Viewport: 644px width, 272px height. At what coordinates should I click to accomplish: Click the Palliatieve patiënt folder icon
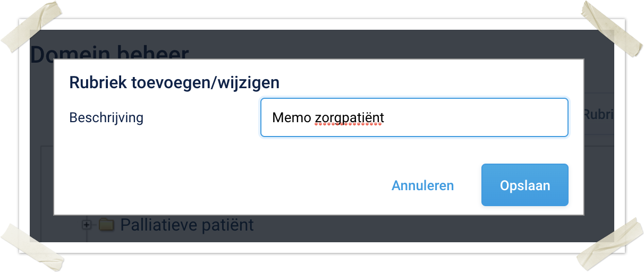click(x=107, y=225)
